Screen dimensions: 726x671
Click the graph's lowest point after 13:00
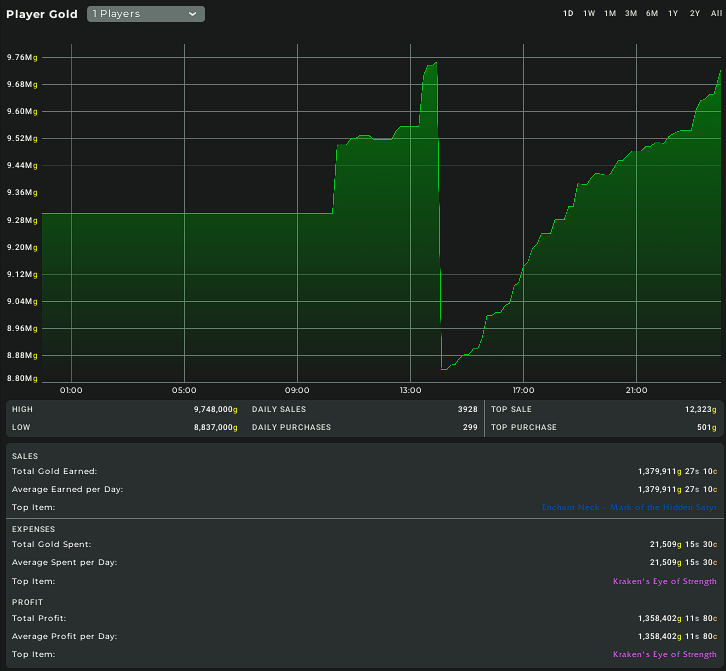pyautogui.click(x=443, y=369)
